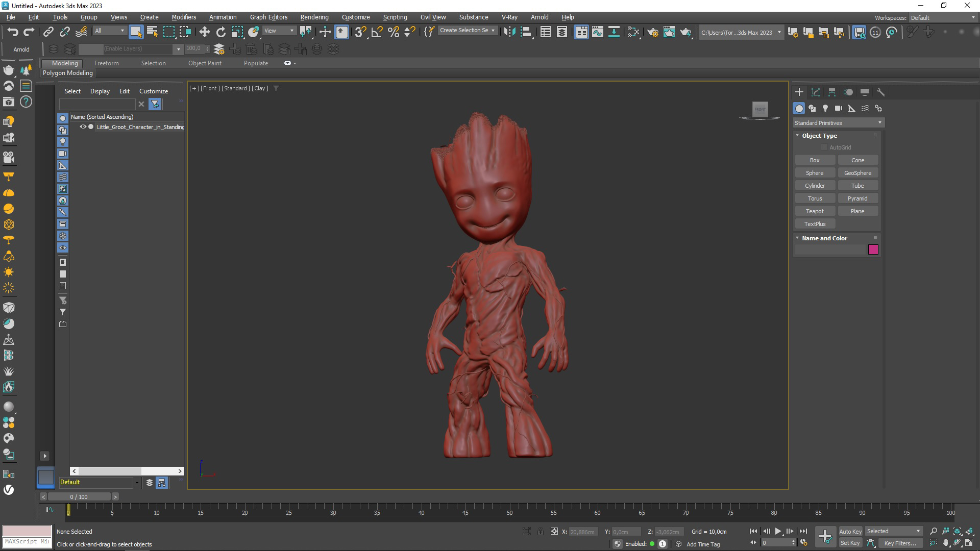Click the Select and Move tool
Viewport: 980px width, 551px height.
205,32
